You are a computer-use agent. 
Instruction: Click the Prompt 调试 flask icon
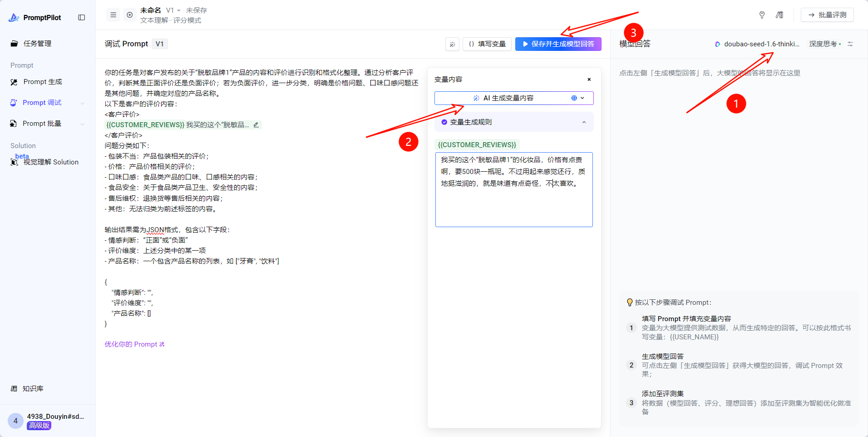(14, 103)
